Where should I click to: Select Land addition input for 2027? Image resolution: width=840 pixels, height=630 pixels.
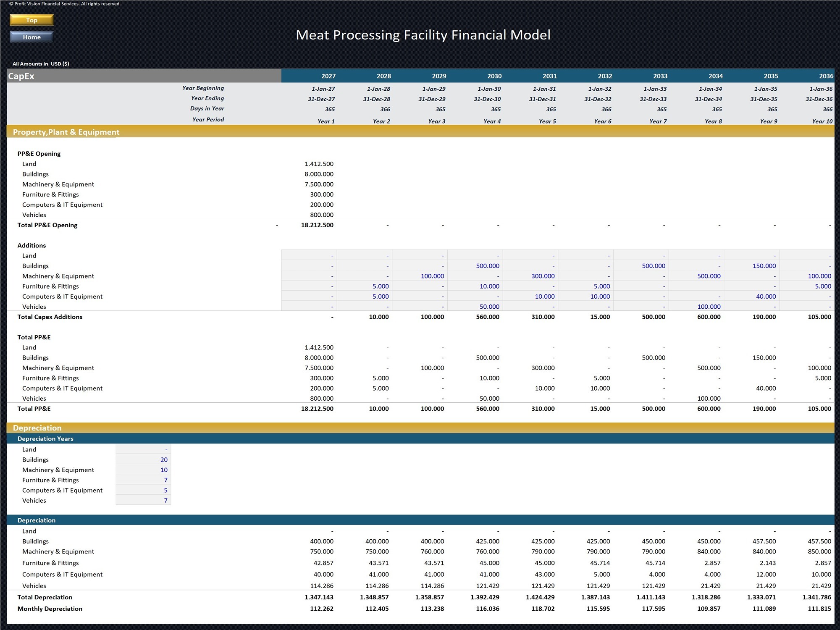(x=309, y=256)
